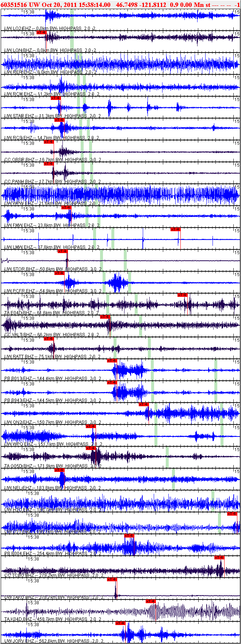Click the red pick flag on VALT trace
The image size is (241, 644).
click(x=105, y=317)
